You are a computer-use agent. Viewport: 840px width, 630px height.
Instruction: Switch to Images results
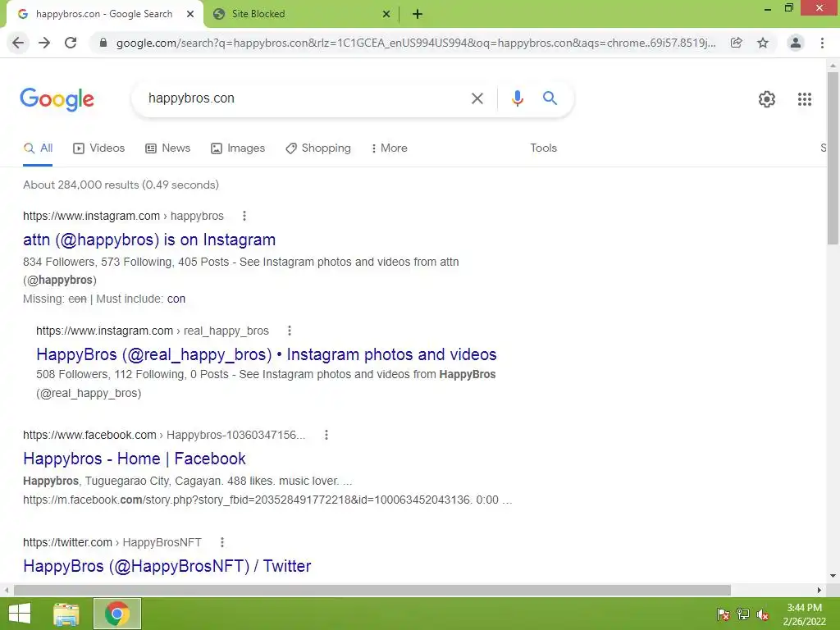point(238,148)
